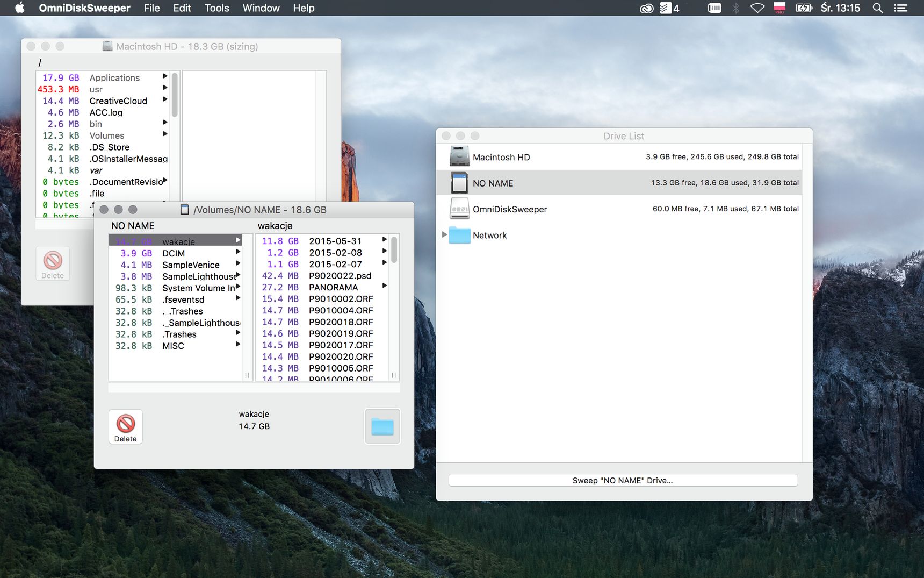Open the Apple menu
Viewport: 924px width, 578px height.
19,8
